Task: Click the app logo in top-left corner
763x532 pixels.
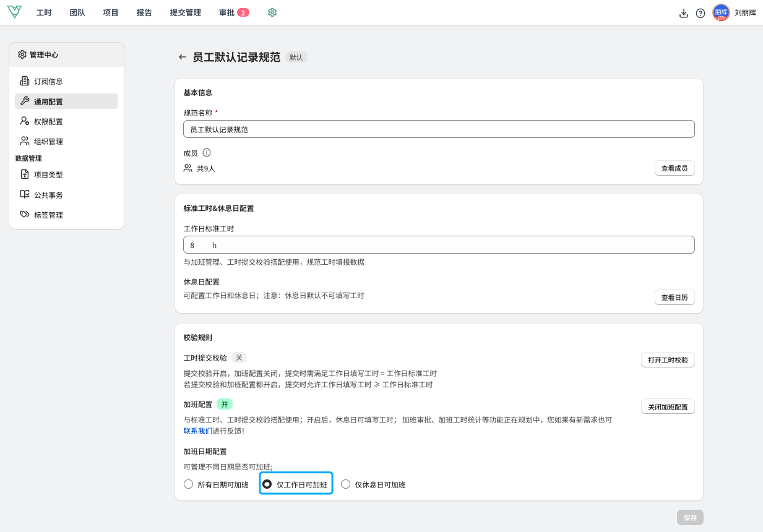Action: tap(14, 12)
